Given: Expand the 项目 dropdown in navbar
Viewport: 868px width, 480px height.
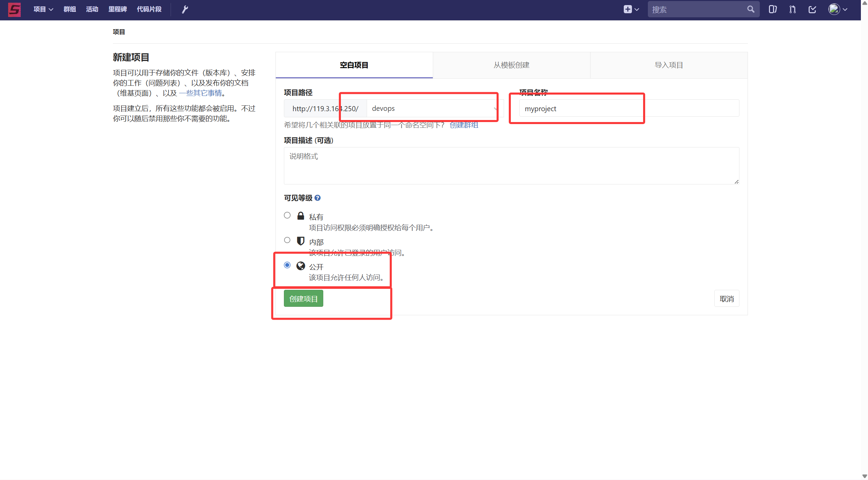Looking at the screenshot, I should tap(43, 9).
